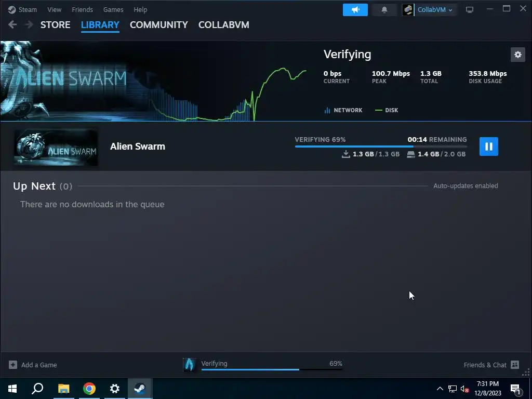Click the NETWORK graph legend

343,110
